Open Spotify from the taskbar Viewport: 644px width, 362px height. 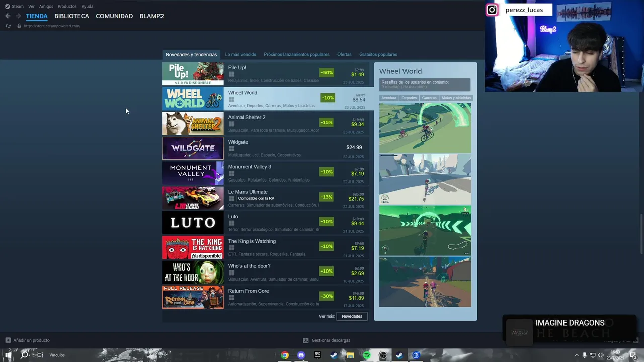[367, 355]
